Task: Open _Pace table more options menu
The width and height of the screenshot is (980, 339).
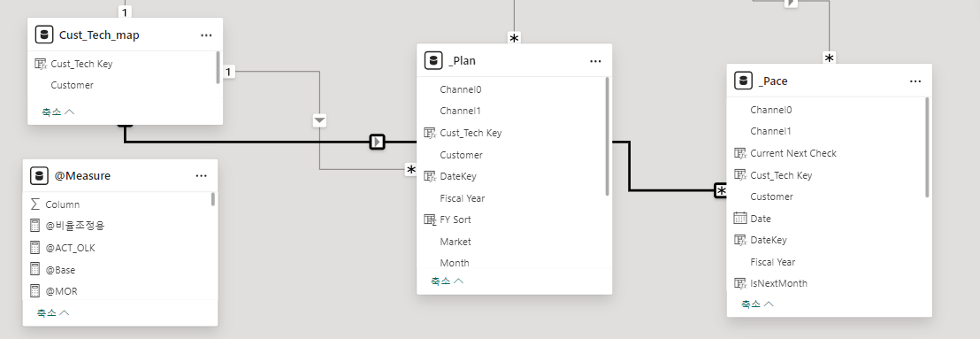Action: [x=915, y=81]
